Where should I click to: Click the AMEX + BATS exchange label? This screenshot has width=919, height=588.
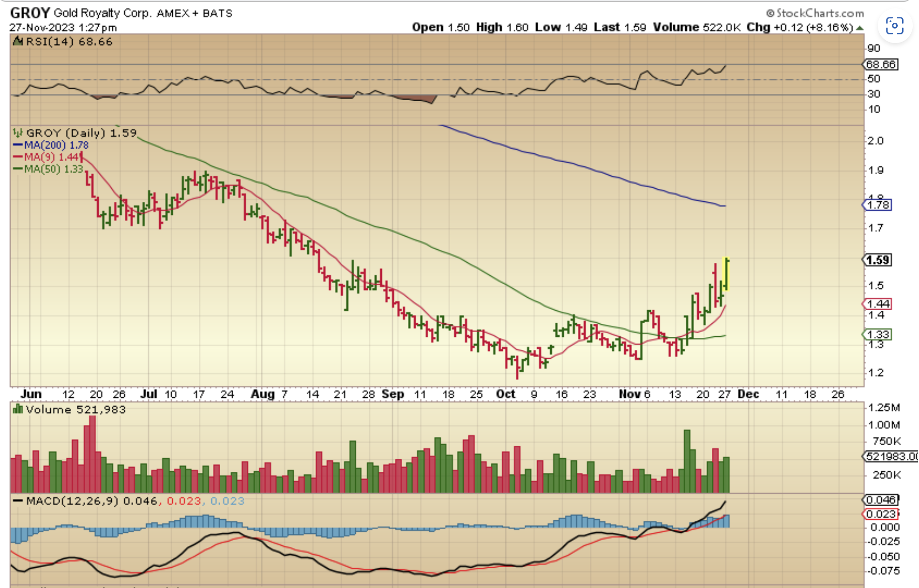pyautogui.click(x=195, y=13)
